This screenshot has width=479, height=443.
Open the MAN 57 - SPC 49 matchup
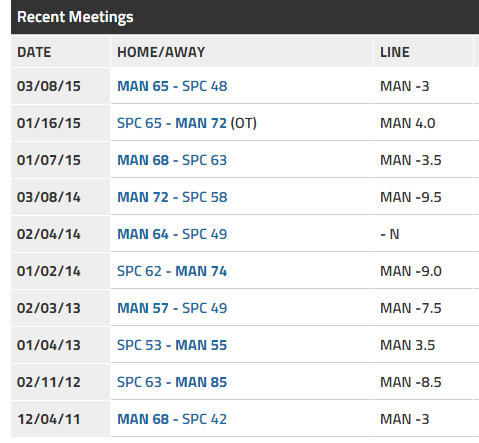pos(172,308)
